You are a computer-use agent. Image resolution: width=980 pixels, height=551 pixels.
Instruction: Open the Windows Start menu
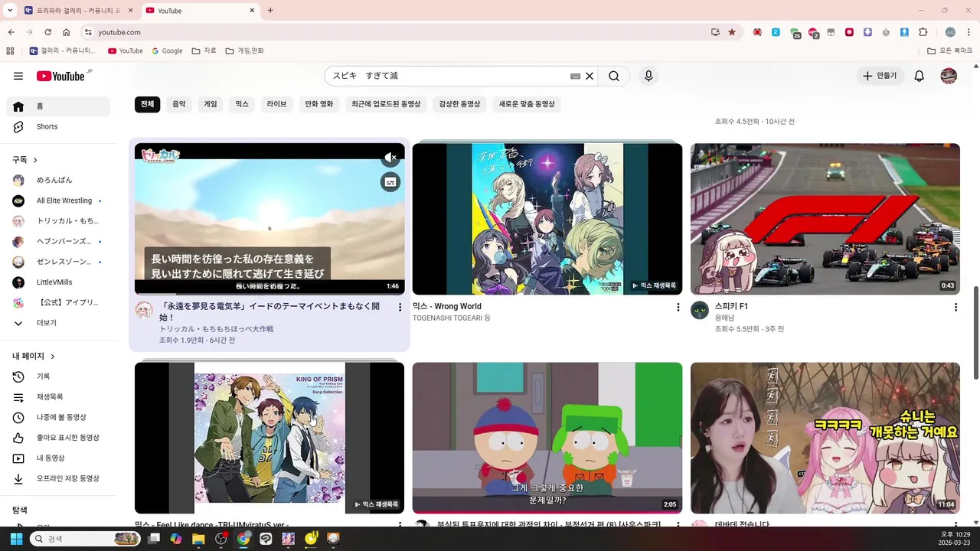(x=16, y=539)
